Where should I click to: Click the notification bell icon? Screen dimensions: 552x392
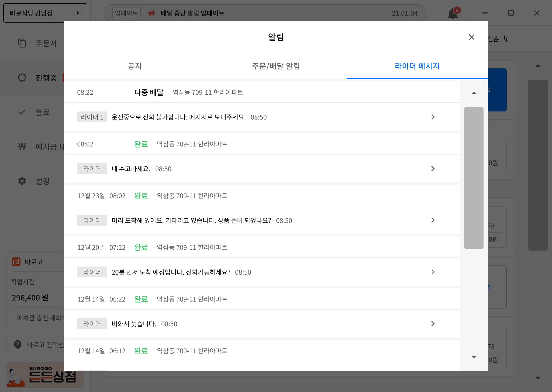(453, 13)
